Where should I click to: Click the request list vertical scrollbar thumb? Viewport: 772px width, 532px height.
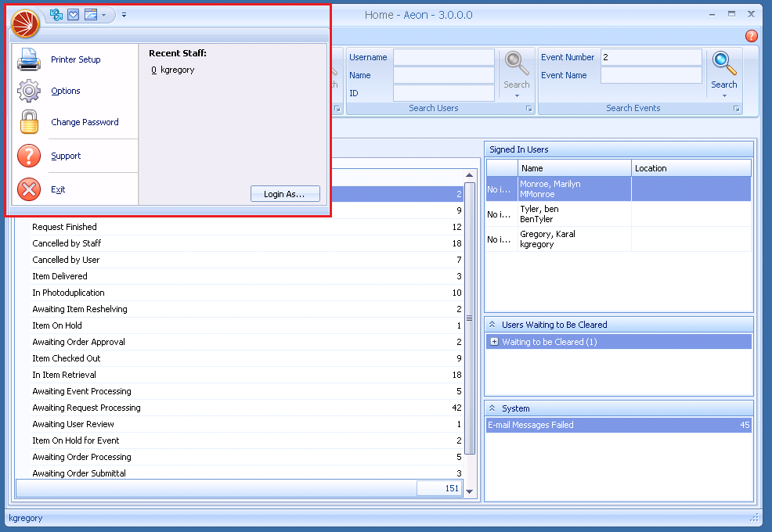469,318
